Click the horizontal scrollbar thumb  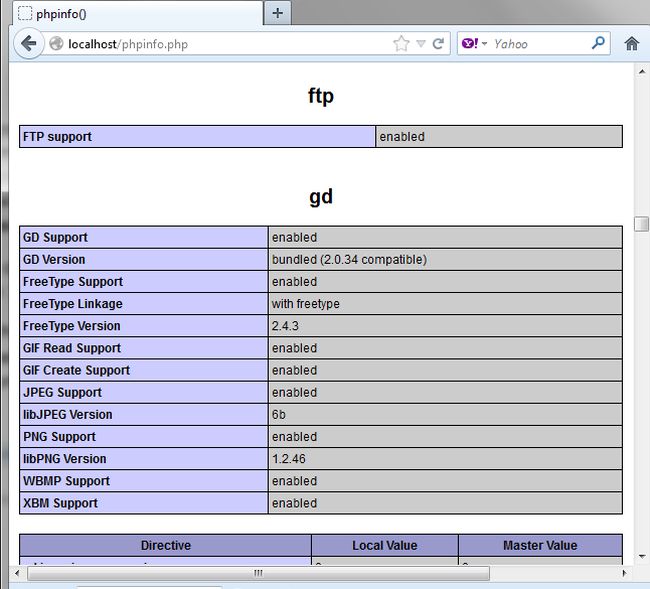[x=258, y=573]
